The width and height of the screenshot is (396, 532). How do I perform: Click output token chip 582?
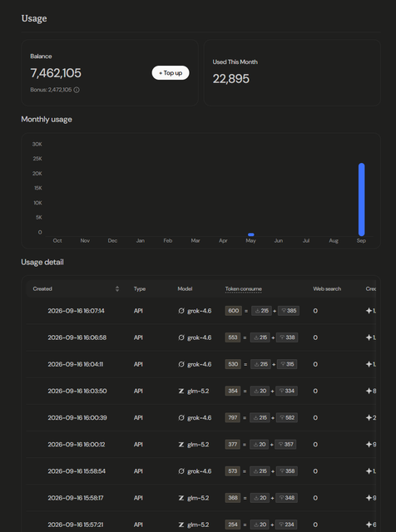click(287, 417)
